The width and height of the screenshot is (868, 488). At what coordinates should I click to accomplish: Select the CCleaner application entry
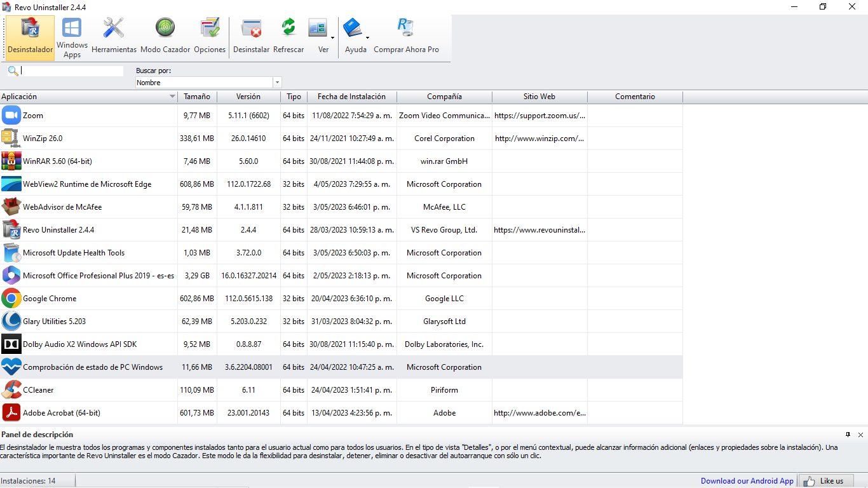[x=38, y=390]
